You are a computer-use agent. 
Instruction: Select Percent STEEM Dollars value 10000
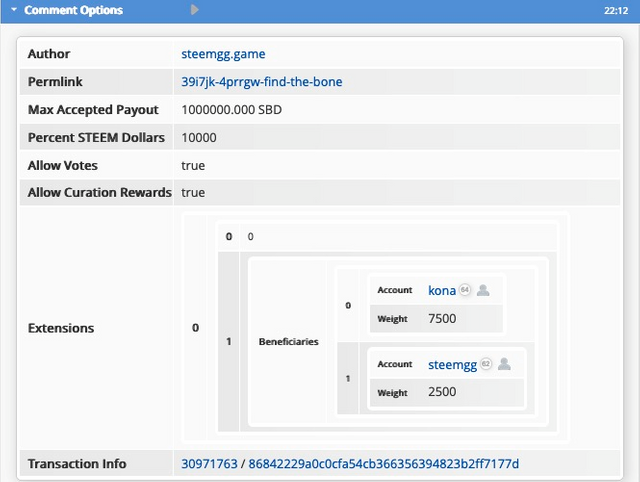(x=199, y=138)
